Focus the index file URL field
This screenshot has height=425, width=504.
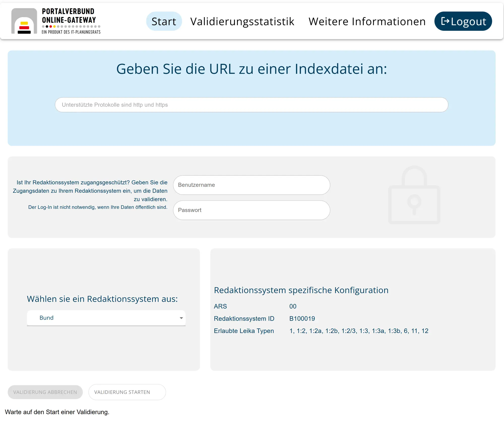251,105
